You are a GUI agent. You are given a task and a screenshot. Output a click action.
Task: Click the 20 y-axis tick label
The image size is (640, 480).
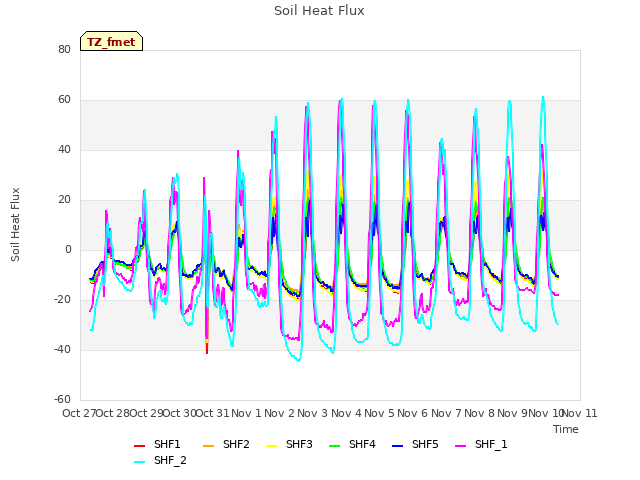pos(64,200)
